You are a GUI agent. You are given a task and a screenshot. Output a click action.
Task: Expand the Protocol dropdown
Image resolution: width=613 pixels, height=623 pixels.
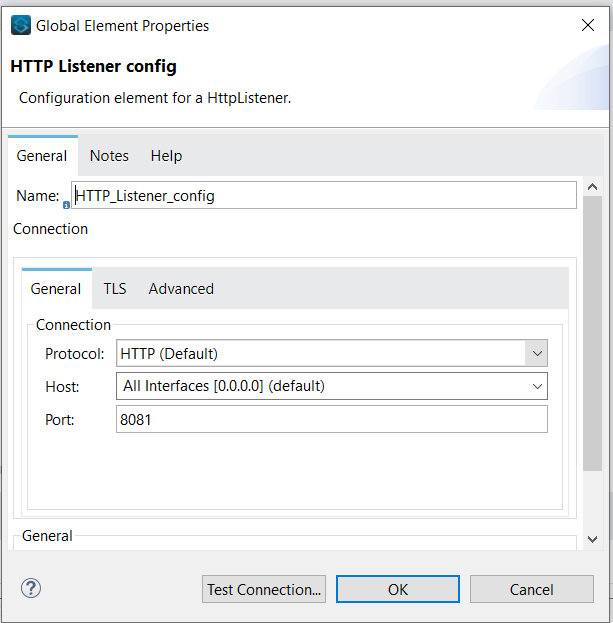537,353
